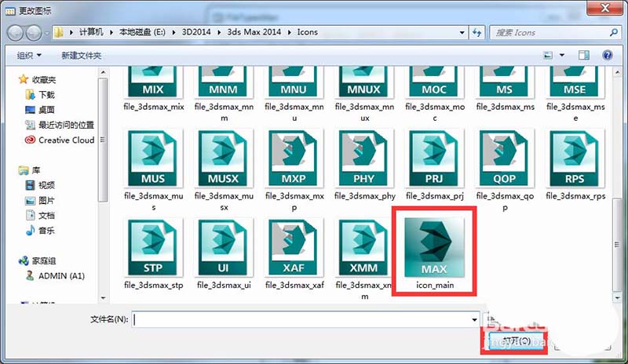The image size is (628, 364).
Task: Open 家庭组 in the sidebar
Action: click(37, 260)
